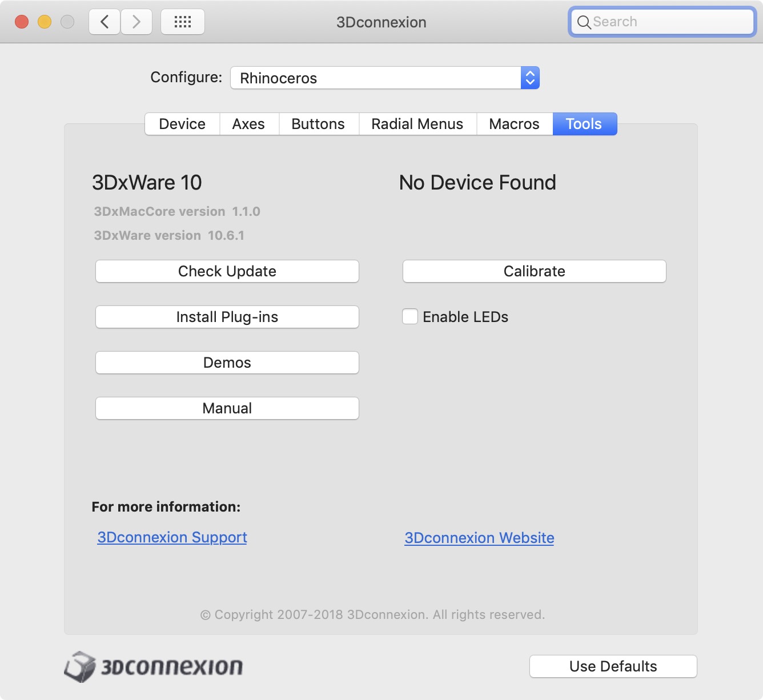763x700 pixels.
Task: Click the Calibrate button
Action: tap(535, 271)
